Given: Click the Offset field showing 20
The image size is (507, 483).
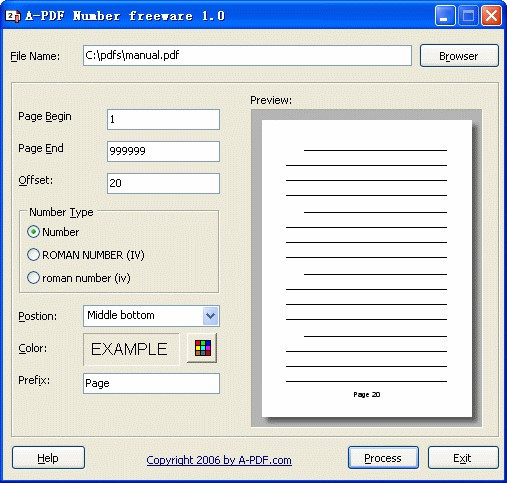Looking at the screenshot, I should click(x=163, y=183).
